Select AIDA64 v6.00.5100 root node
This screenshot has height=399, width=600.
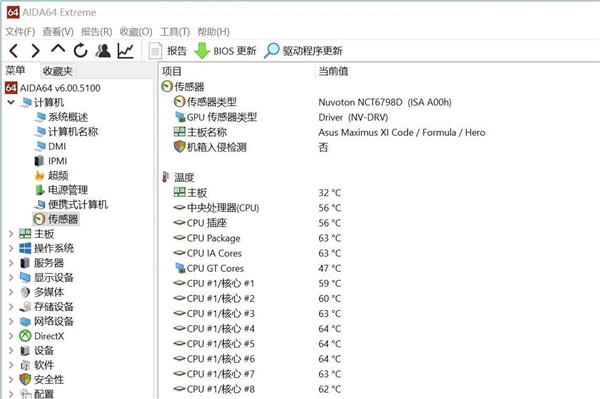click(x=60, y=88)
